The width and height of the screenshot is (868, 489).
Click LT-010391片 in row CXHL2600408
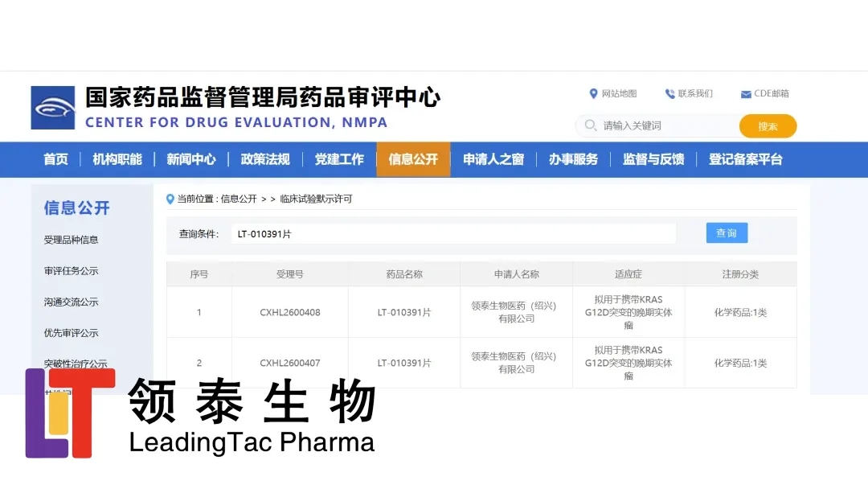tap(404, 312)
